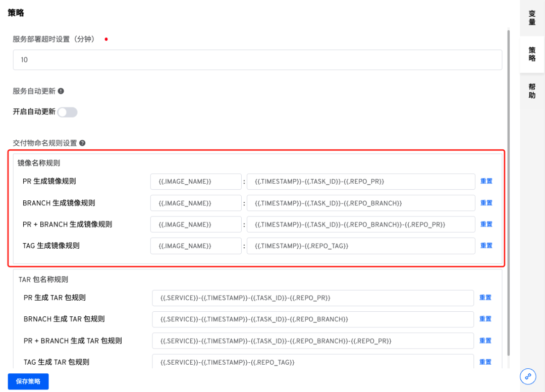Click the 镜像名称规则 section heading
This screenshot has height=392, width=545.
[39, 163]
